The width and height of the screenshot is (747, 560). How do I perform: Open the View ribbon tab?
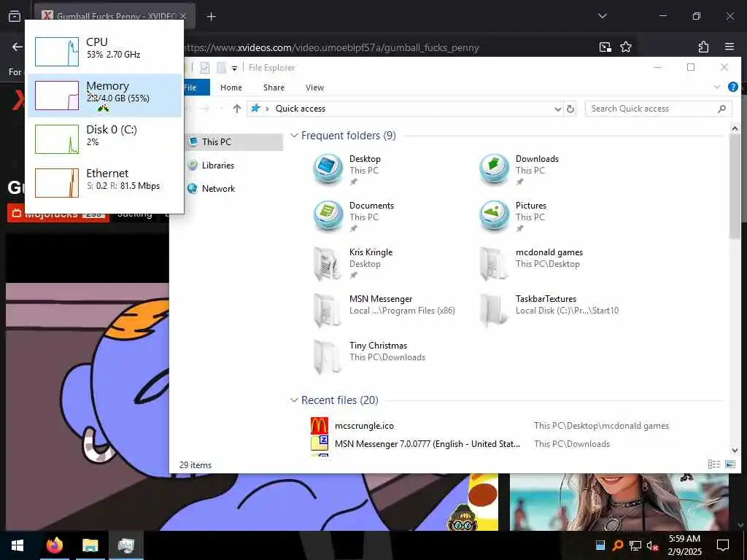314,87
